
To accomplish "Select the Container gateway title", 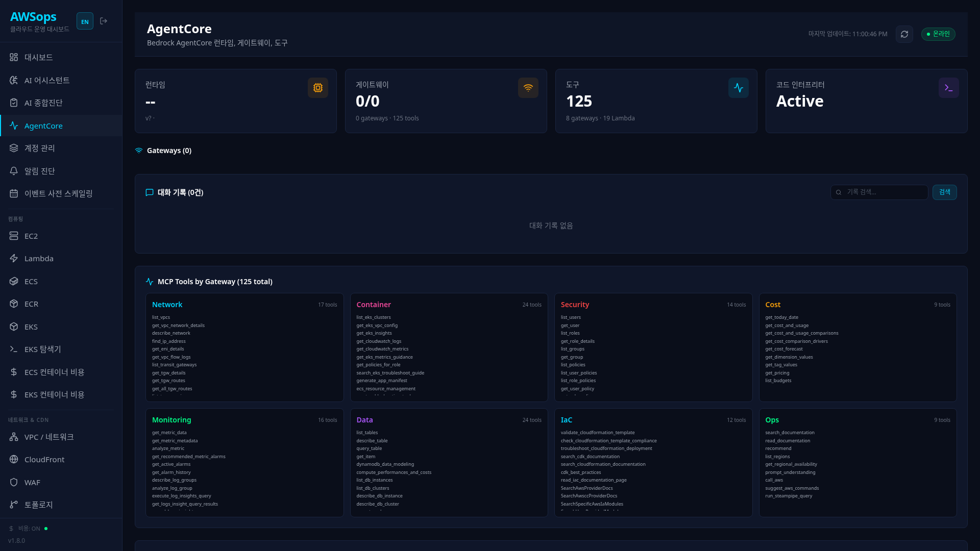I will 374,305.
